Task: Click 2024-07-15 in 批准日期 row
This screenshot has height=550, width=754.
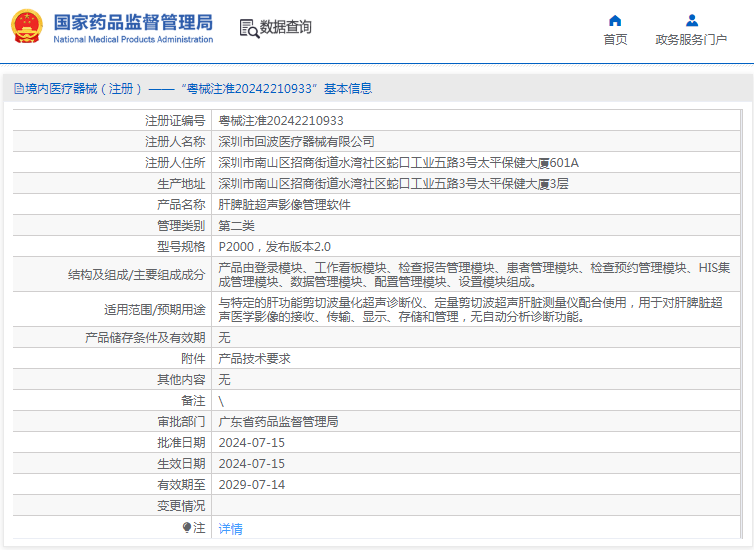Action: [x=251, y=443]
